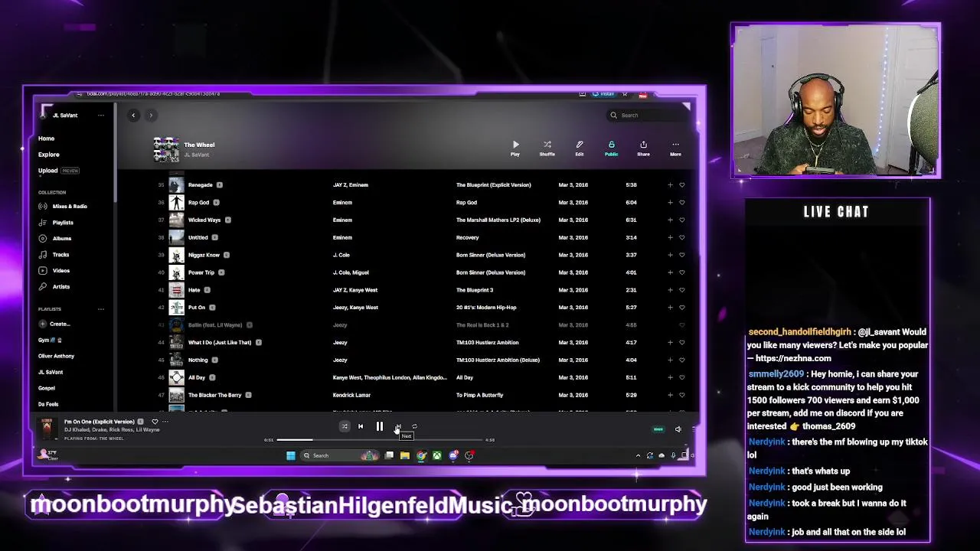This screenshot has height=551, width=980.
Task: Open Artists in the sidebar
Action: pos(54,287)
